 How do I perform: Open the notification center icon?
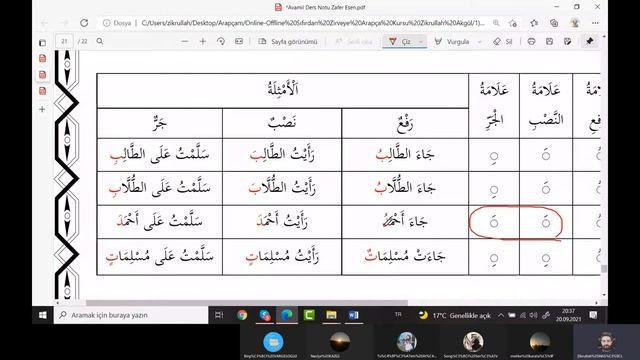[593, 315]
